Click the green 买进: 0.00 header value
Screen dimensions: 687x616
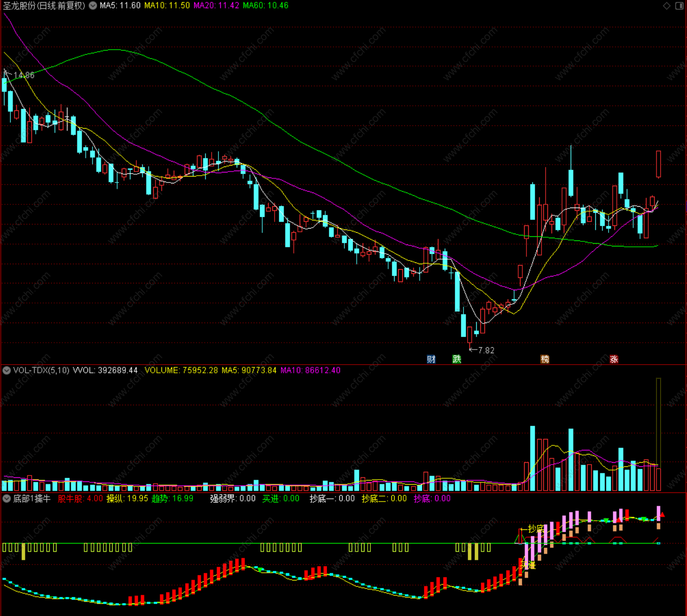coord(281,498)
